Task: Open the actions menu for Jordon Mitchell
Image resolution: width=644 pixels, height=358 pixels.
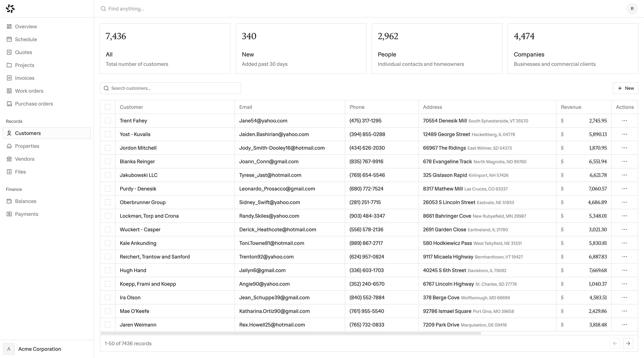Action: pyautogui.click(x=625, y=148)
